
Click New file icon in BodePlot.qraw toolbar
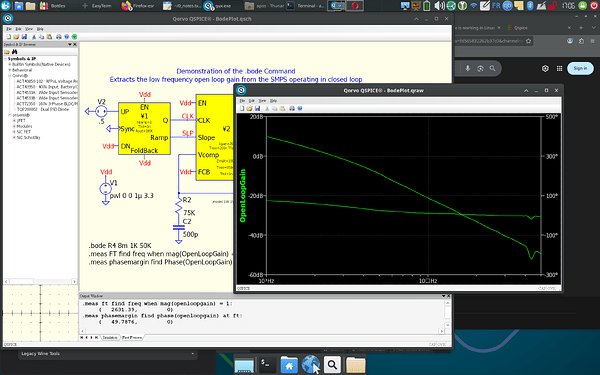coord(242,108)
